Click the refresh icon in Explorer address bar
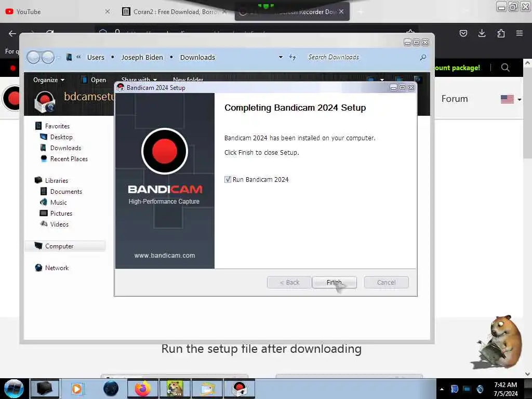 coord(292,57)
